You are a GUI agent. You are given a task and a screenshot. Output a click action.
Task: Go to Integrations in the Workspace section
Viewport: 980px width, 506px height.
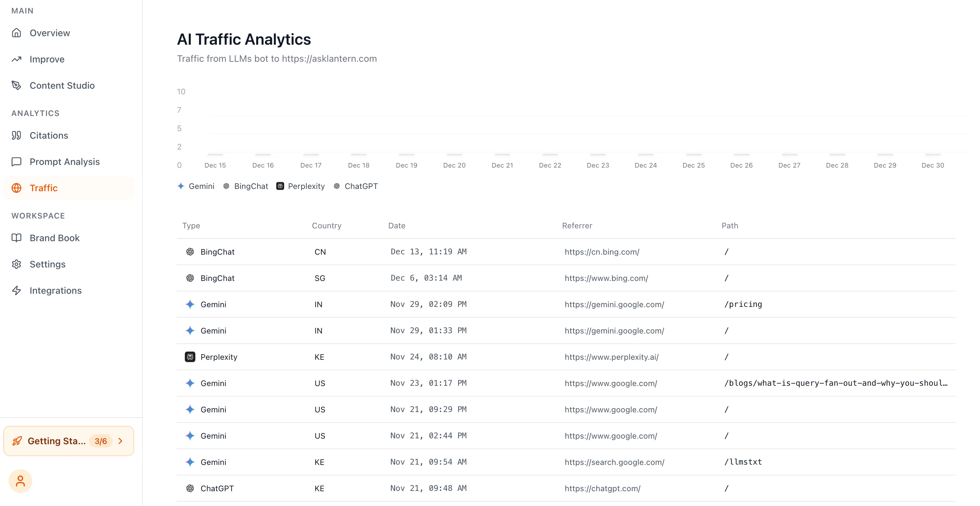(56, 290)
